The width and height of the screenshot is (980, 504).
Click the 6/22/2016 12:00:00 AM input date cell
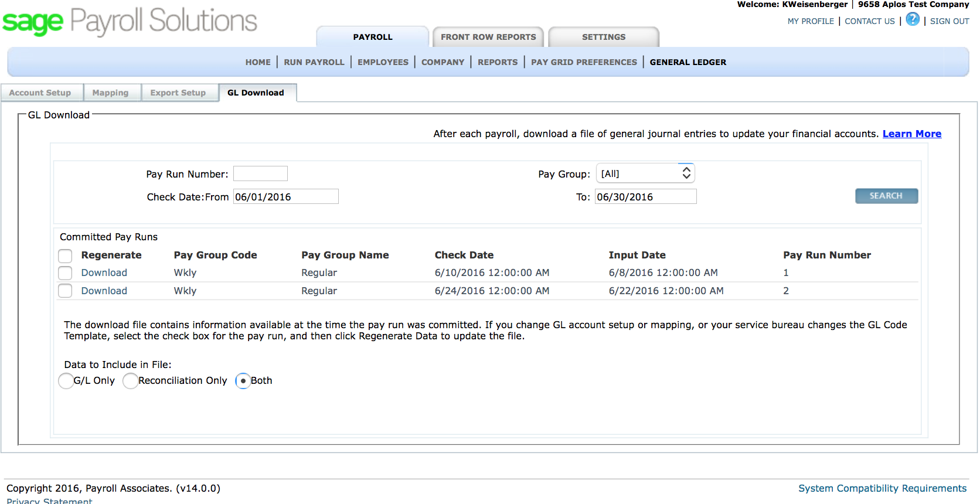tap(666, 291)
